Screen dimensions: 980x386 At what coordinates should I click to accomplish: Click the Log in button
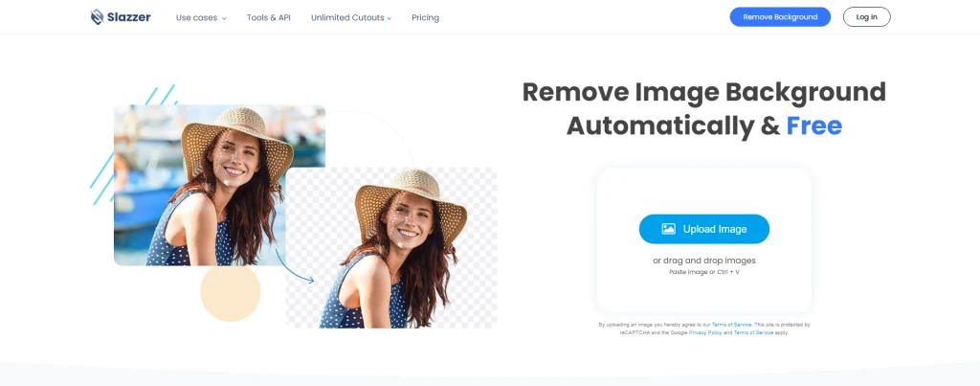(x=866, y=17)
